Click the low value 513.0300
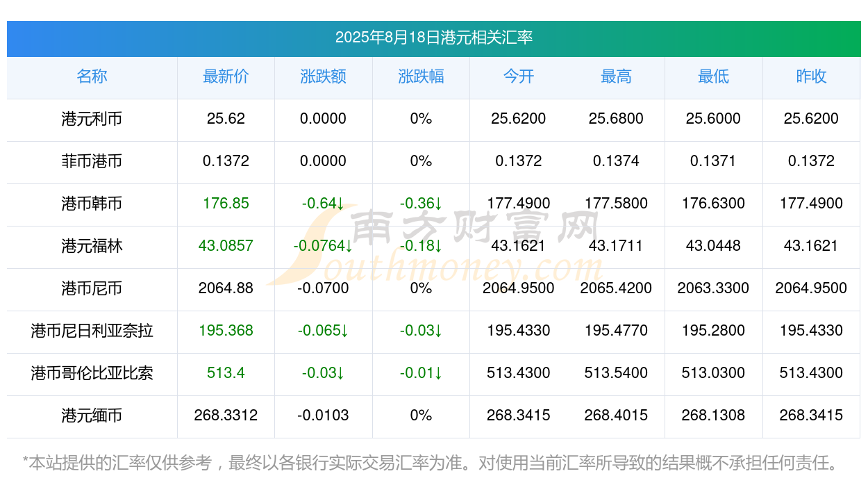Viewport: 868px width, 485px height. click(x=713, y=373)
